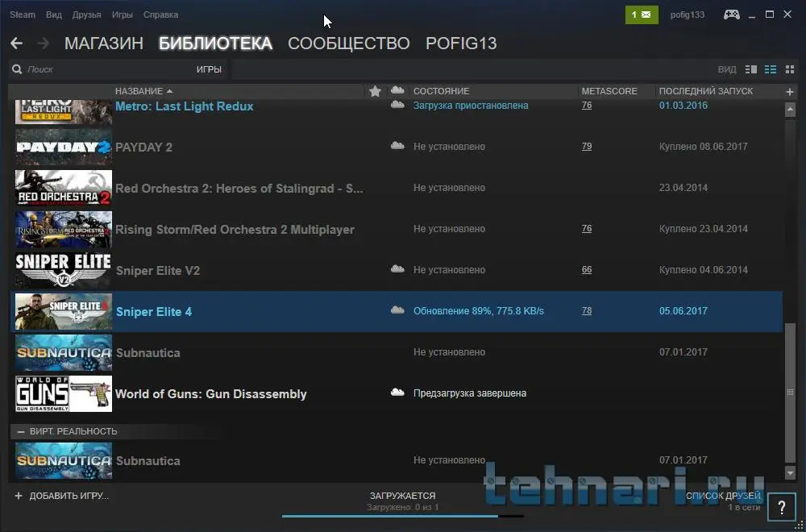Screen dimensions: 806x532
Task: Click cloud icon in Sniper Elite V2 row
Action: coord(397,269)
